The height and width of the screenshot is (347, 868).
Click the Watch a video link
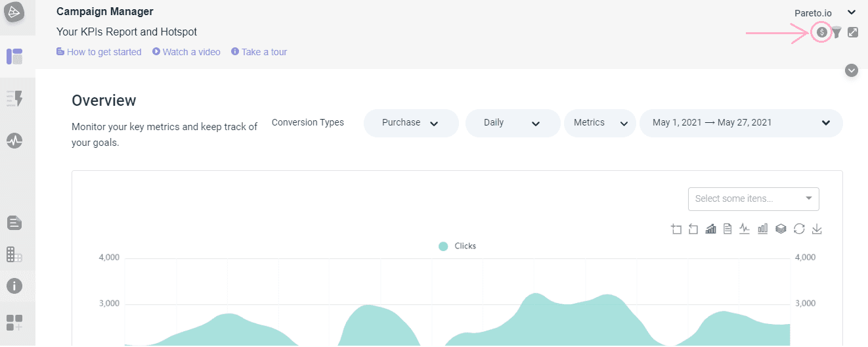(x=186, y=52)
